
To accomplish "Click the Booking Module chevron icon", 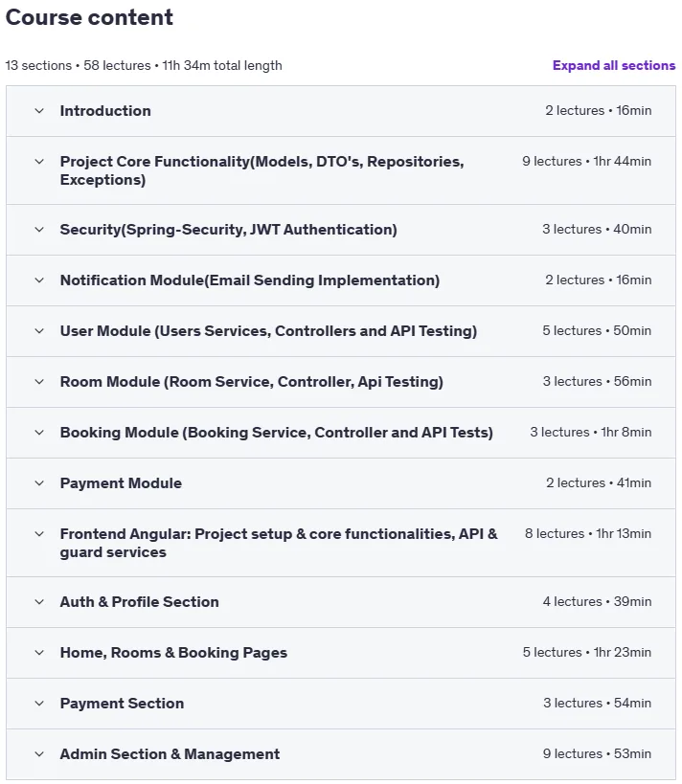I will (39, 433).
